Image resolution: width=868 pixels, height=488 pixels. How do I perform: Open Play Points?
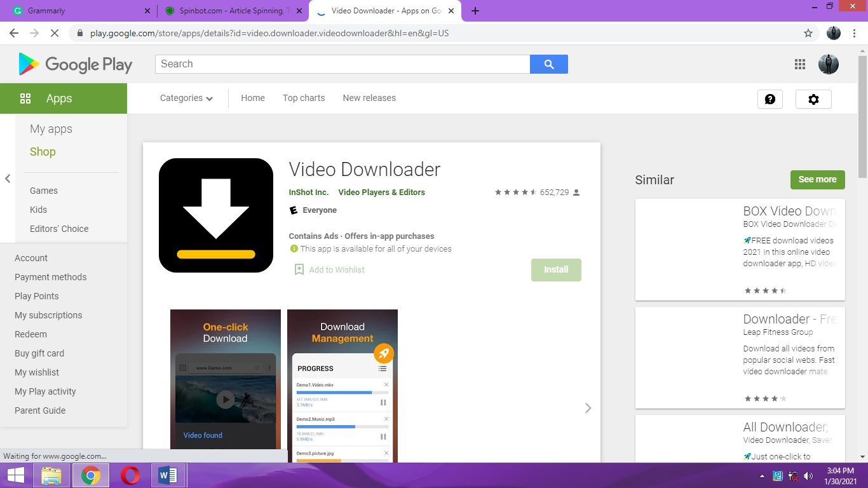(x=37, y=296)
